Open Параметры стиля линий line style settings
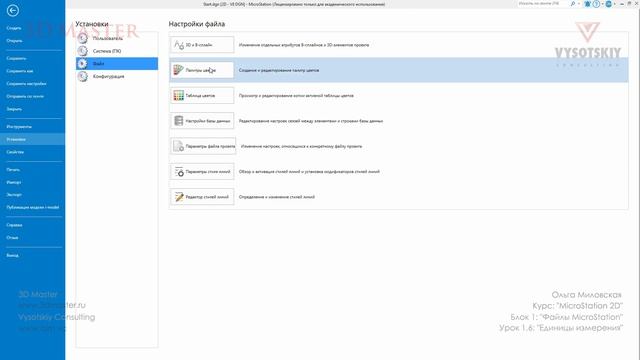Viewport: 640px width, 360px height. tap(202, 171)
